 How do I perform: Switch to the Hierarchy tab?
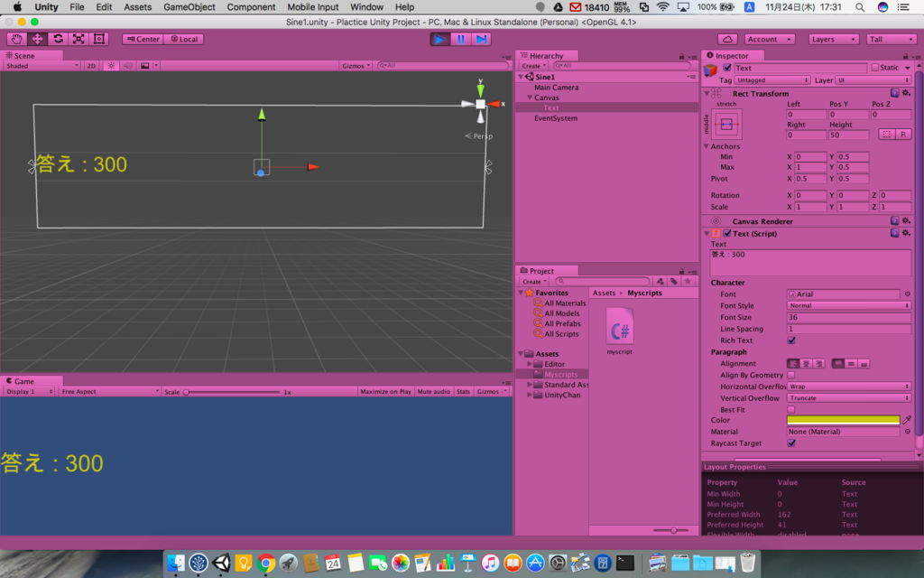546,55
